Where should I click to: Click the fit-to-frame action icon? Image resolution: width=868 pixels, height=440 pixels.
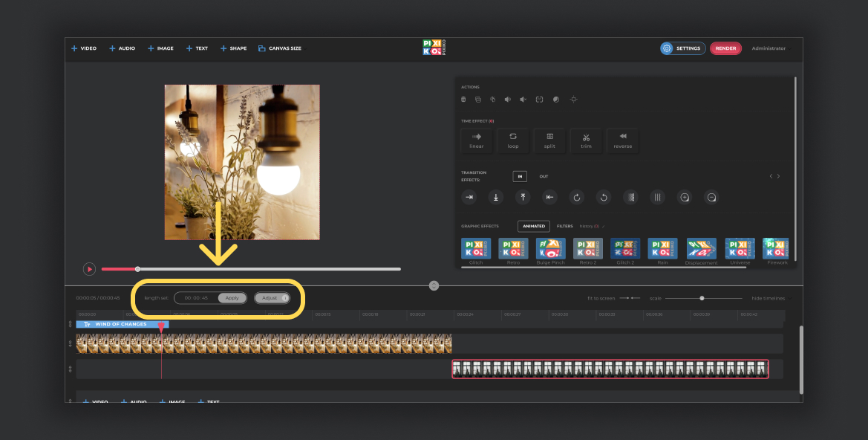539,100
